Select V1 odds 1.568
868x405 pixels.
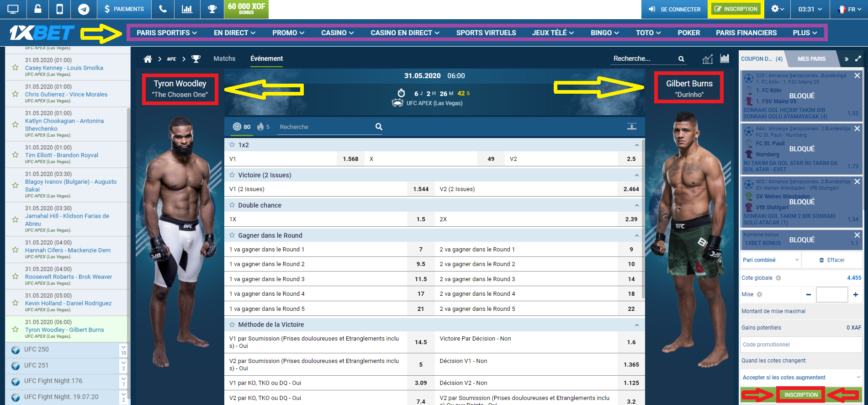[x=351, y=159]
